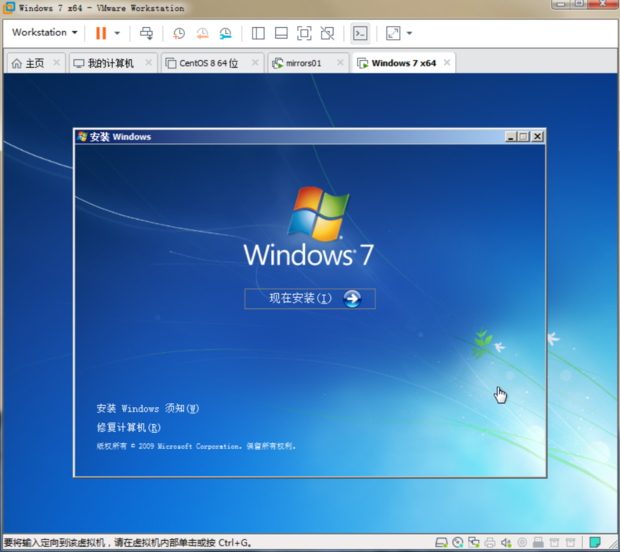Click the stretch guest display icon
620x552 pixels.
coord(393,33)
